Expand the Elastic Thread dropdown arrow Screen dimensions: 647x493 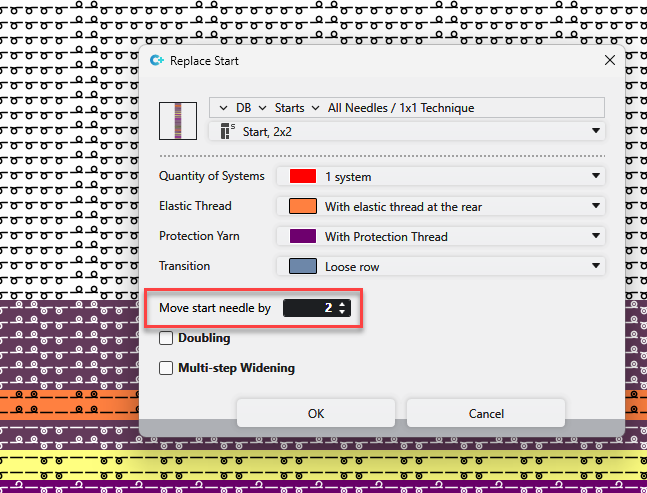point(597,207)
